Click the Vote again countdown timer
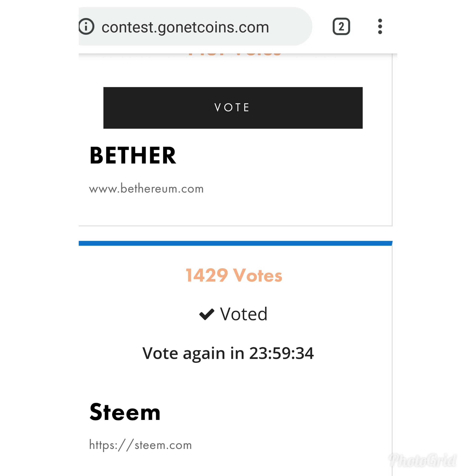This screenshot has width=476, height=476. click(228, 353)
